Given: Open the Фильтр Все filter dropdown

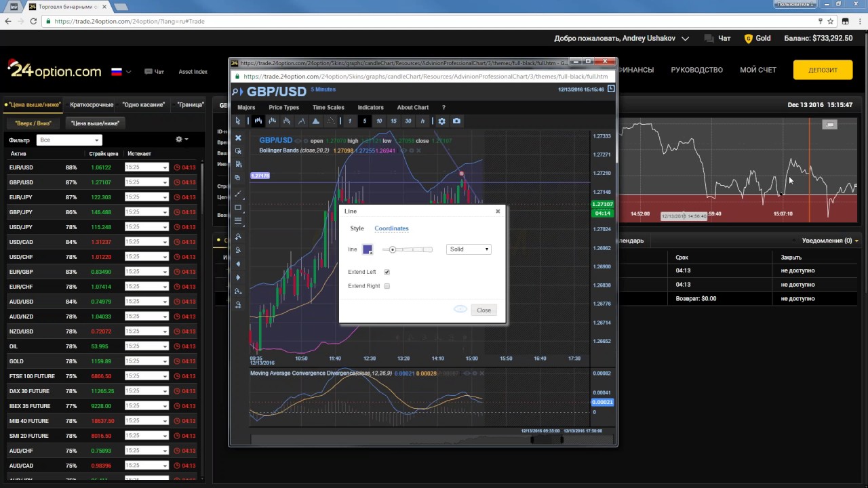Looking at the screenshot, I should point(69,140).
